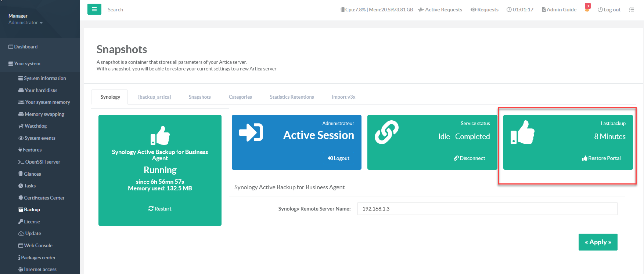Expand the Administrator account dropdown

[25, 23]
